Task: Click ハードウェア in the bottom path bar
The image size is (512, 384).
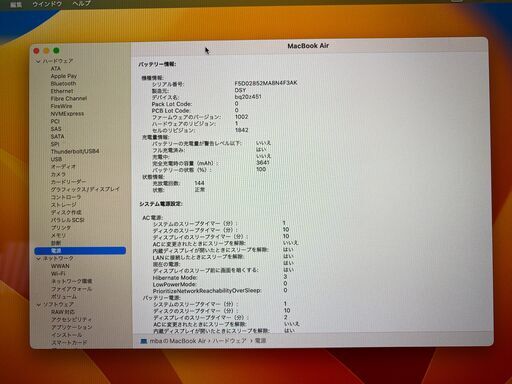Action: (x=229, y=341)
